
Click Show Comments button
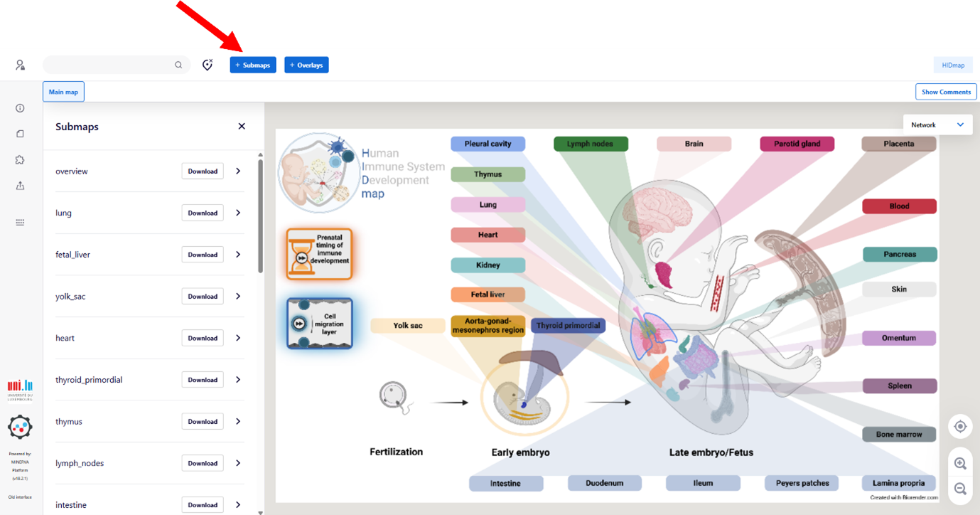coord(946,92)
